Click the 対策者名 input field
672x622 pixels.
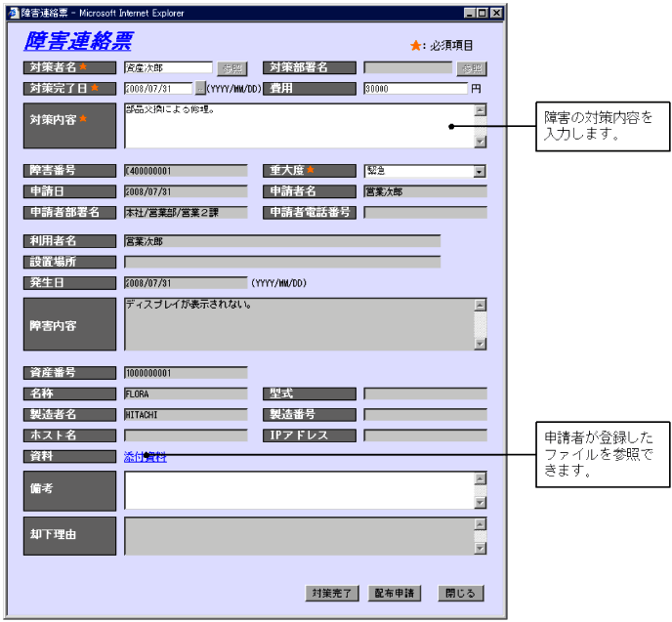coord(168,67)
